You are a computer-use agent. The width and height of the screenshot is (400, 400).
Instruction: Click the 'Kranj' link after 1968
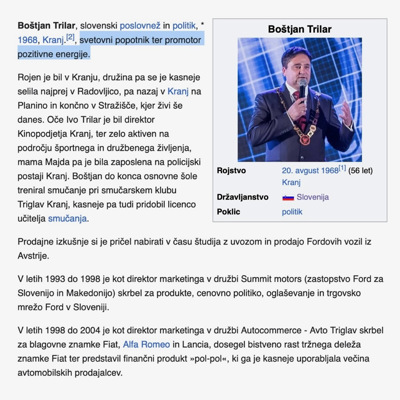coord(53,40)
